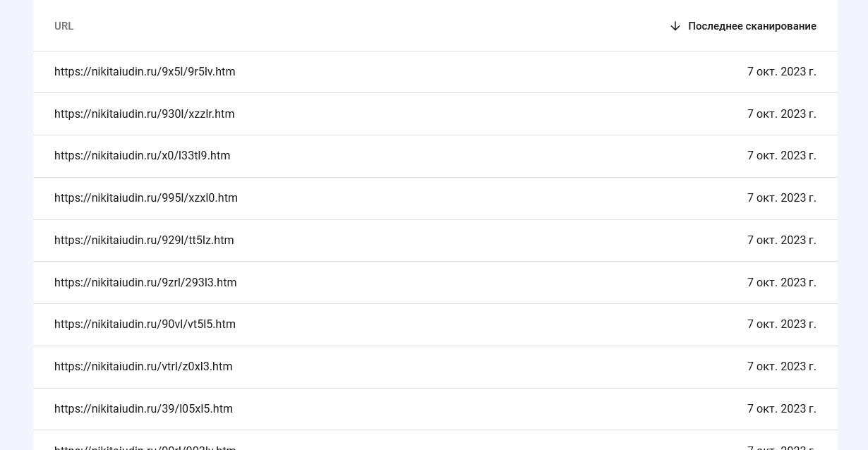Pick the date cell for 995l/xzxl0.htm

[781, 198]
